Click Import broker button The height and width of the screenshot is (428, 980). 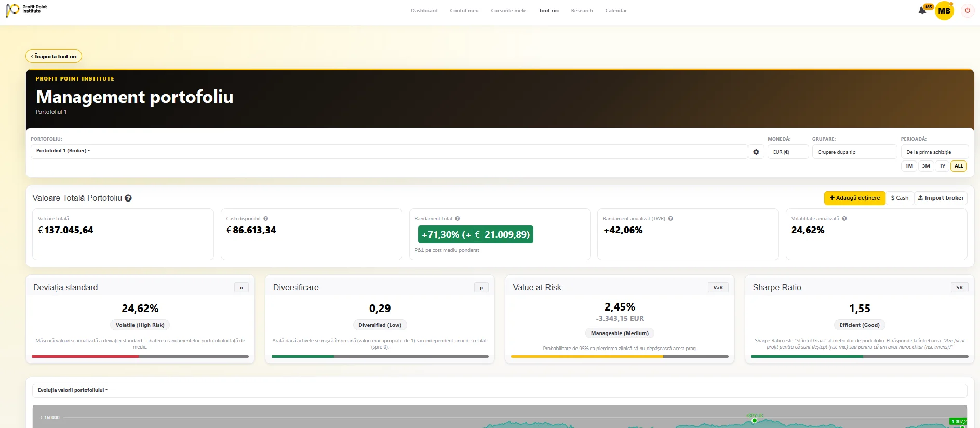(x=941, y=198)
